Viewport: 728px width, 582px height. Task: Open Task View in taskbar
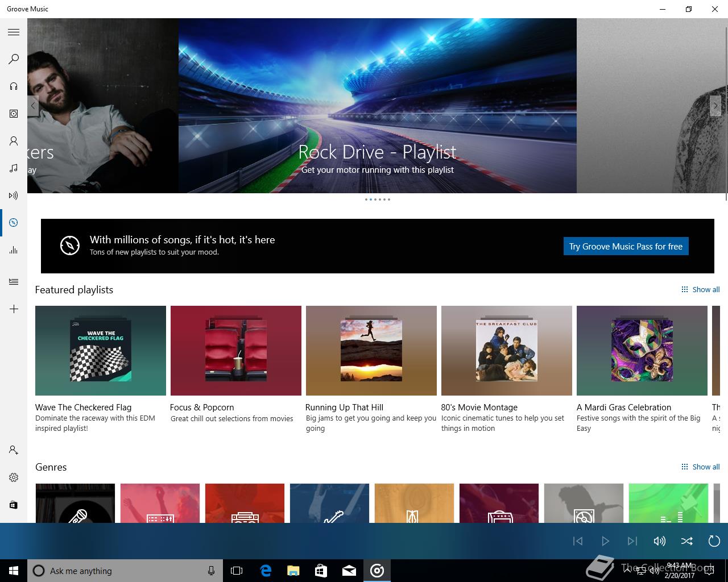[x=237, y=571]
